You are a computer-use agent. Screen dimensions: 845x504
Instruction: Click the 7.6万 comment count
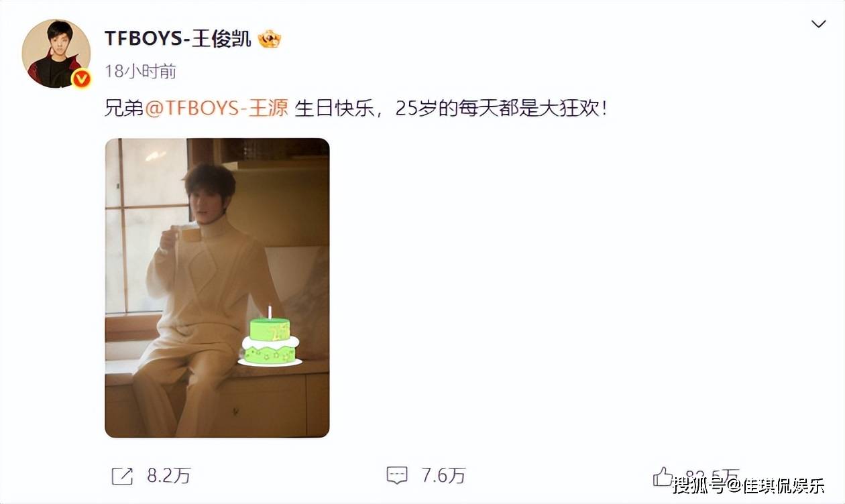(x=443, y=476)
